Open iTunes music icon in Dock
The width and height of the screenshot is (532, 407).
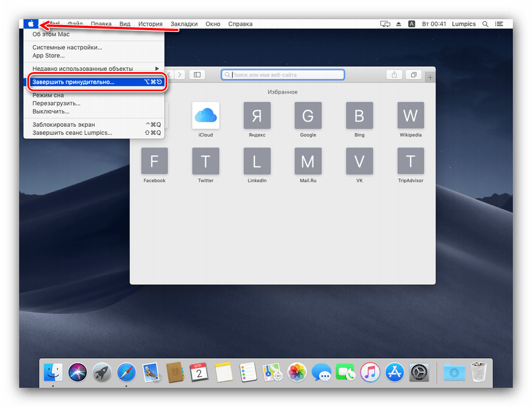(370, 372)
